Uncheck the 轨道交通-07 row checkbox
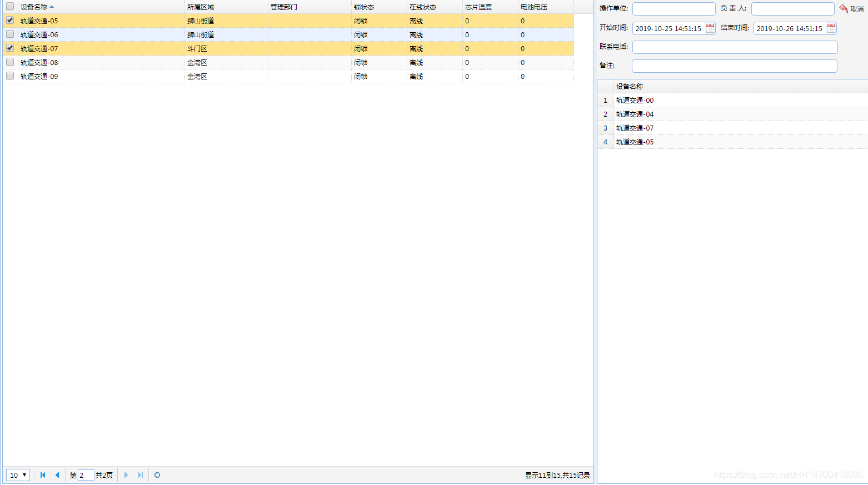Image resolution: width=868 pixels, height=485 pixels. (x=10, y=48)
